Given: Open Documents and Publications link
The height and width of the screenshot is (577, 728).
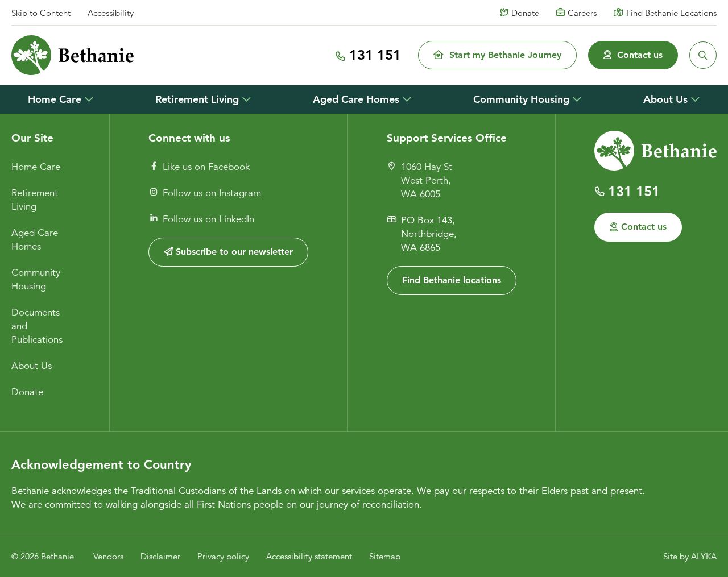Looking at the screenshot, I should pos(37,326).
